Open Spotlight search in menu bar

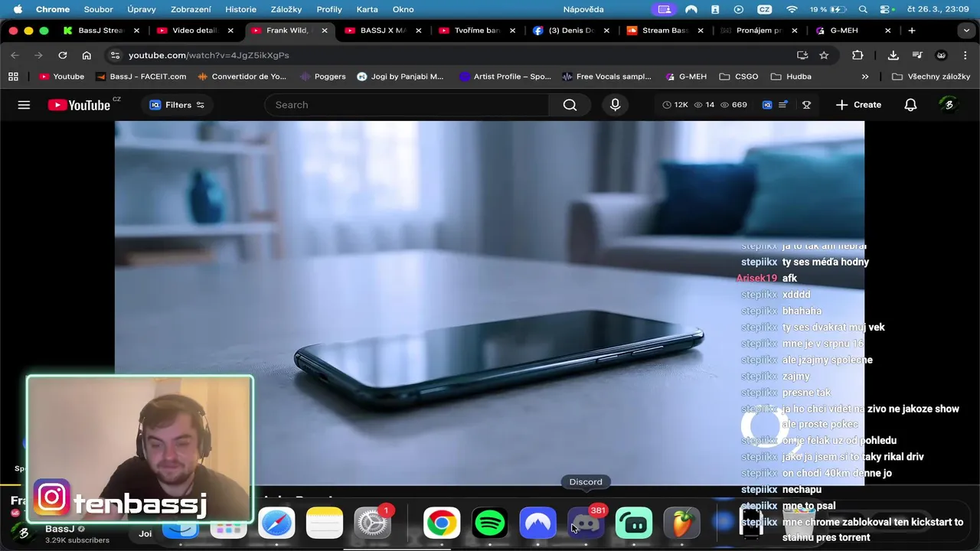pyautogui.click(x=863, y=9)
